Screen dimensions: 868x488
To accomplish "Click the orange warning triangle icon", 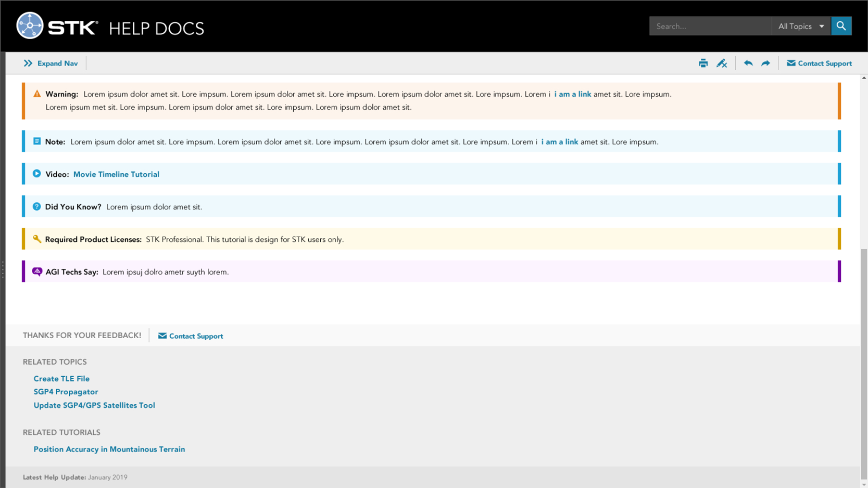I will point(37,94).
